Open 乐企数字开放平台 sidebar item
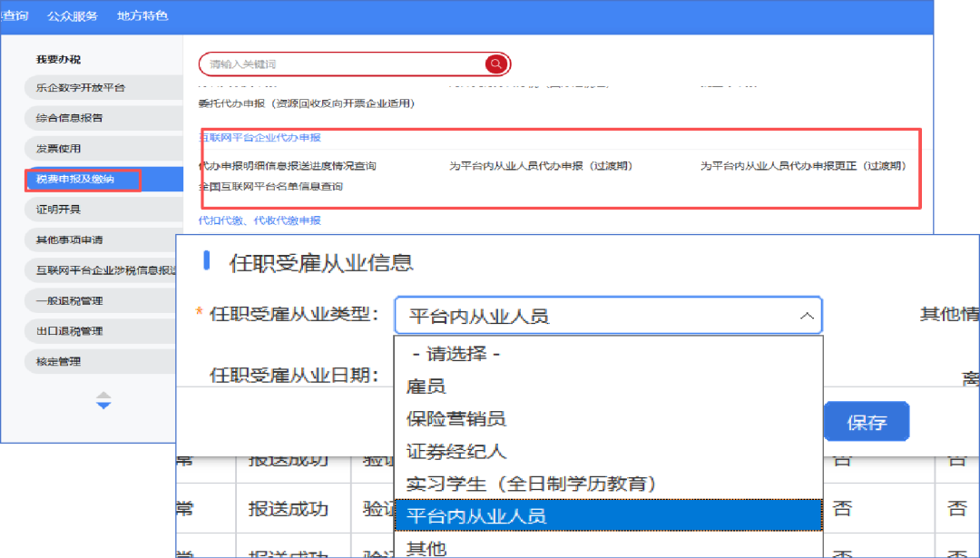This screenshot has height=558, width=980. (x=80, y=88)
